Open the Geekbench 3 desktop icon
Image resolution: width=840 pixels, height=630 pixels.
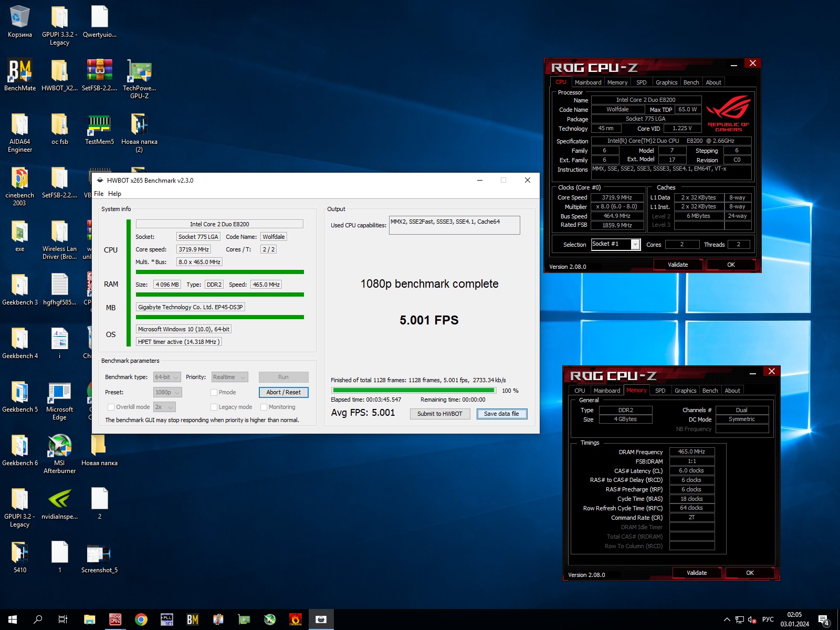20,289
